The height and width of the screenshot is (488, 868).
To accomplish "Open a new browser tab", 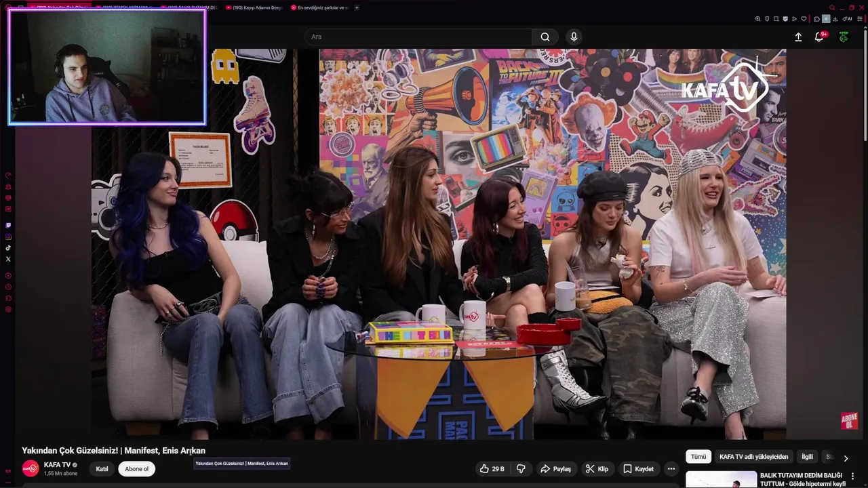I will point(357,7).
